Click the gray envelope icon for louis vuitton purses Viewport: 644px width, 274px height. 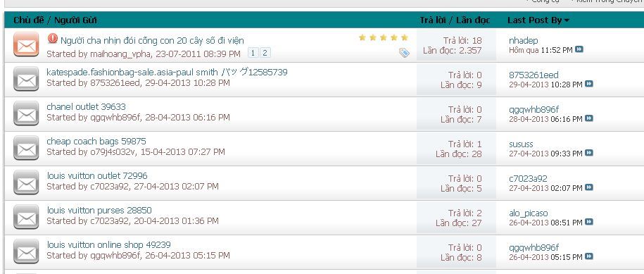pyautogui.click(x=26, y=217)
